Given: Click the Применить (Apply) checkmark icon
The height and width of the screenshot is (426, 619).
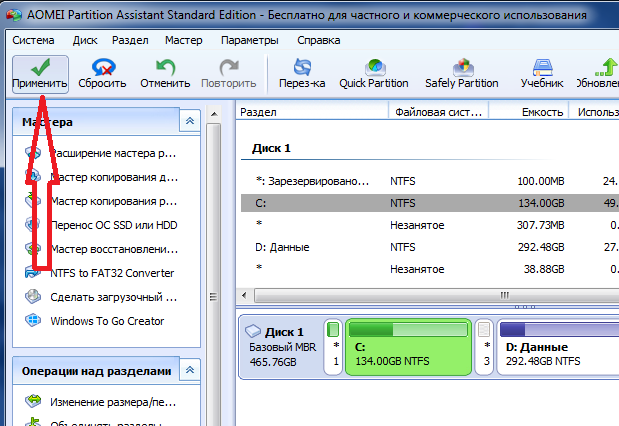Looking at the screenshot, I should [x=41, y=67].
